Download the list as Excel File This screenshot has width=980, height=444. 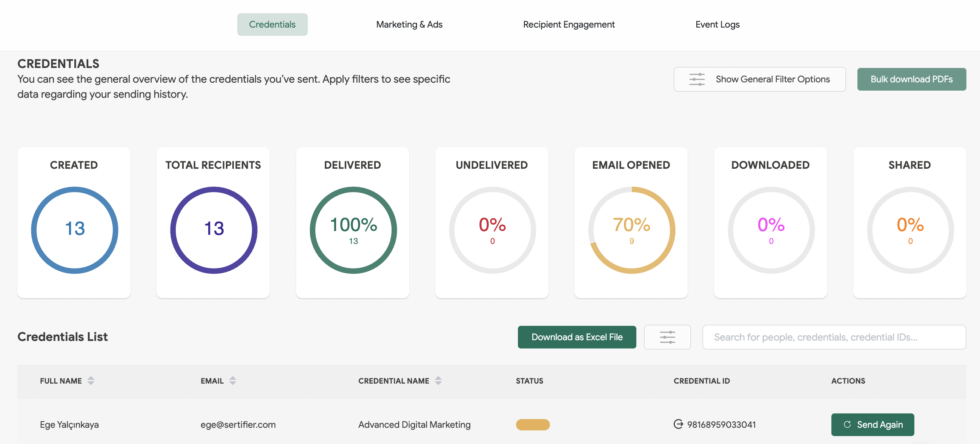point(576,337)
